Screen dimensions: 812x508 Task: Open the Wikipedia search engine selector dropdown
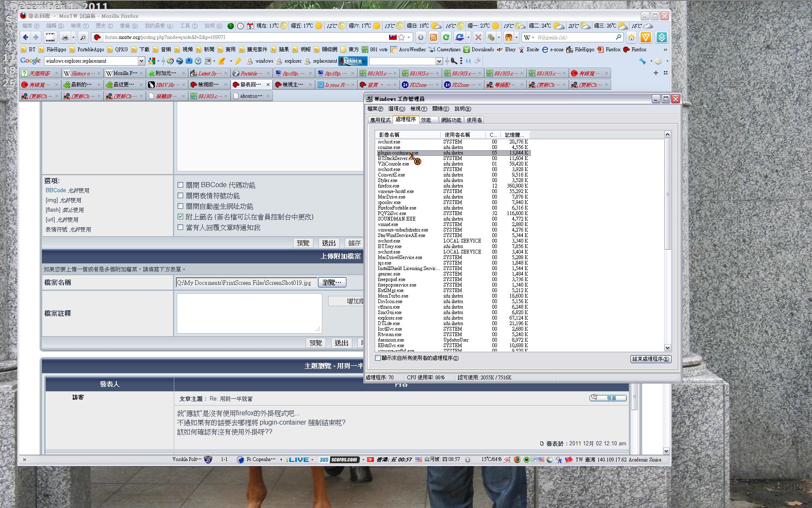pos(529,38)
